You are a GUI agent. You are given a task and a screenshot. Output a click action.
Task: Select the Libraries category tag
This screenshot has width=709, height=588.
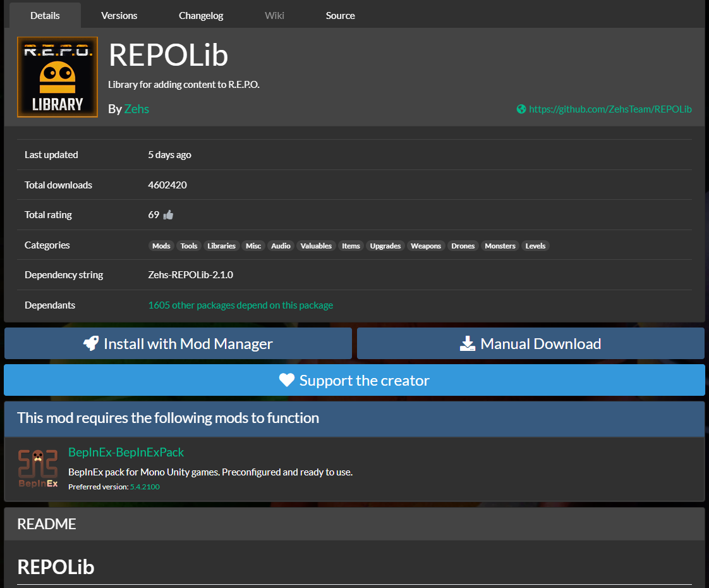[x=221, y=245]
